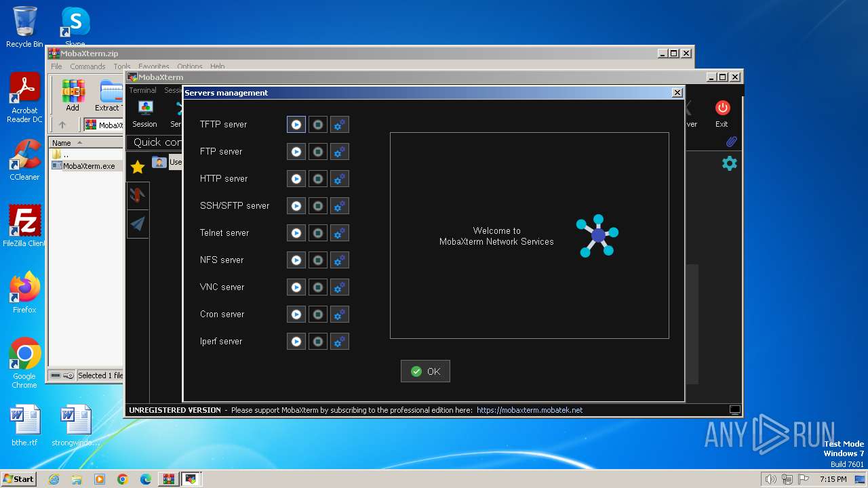Open Internet Explorer from the taskbar
Screen dimensions: 868x488
pyautogui.click(x=54, y=479)
